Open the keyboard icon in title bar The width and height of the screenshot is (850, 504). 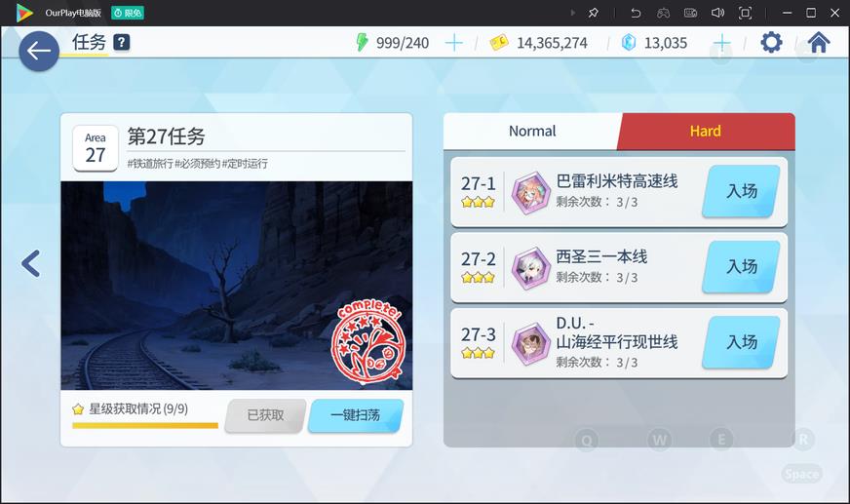[x=690, y=13]
